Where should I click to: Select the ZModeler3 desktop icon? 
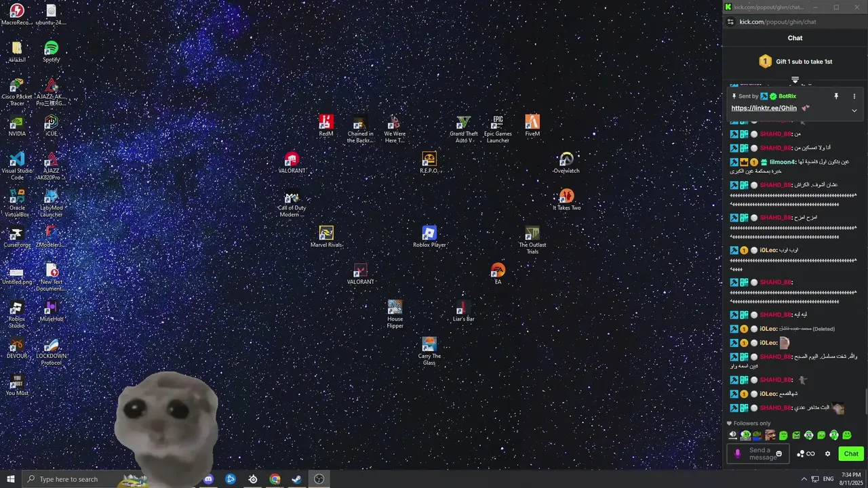pos(51,237)
